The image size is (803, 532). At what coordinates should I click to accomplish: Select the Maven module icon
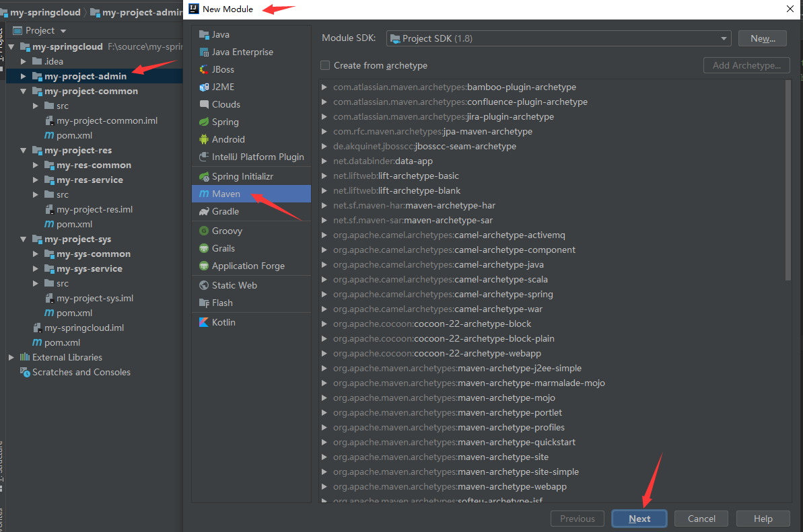point(204,194)
